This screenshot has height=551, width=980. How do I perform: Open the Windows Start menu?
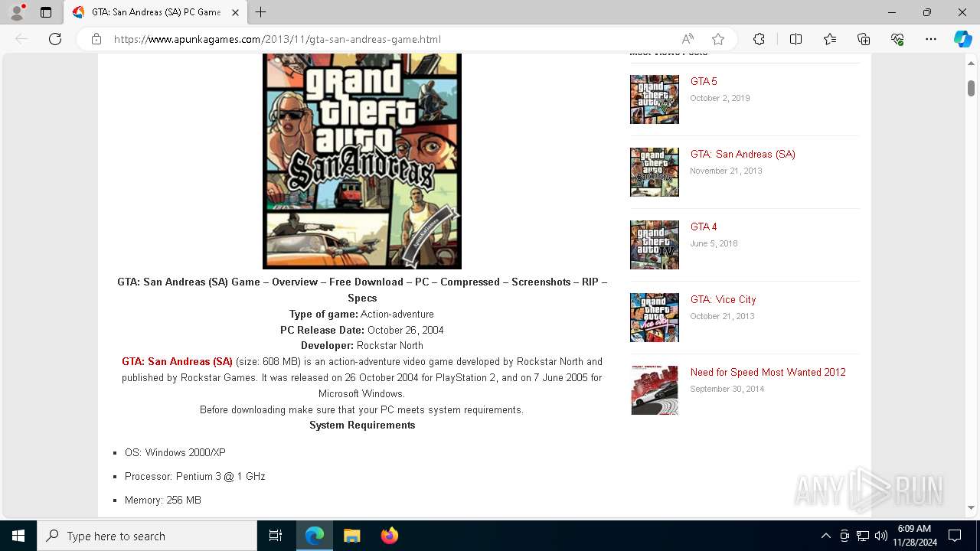18,536
